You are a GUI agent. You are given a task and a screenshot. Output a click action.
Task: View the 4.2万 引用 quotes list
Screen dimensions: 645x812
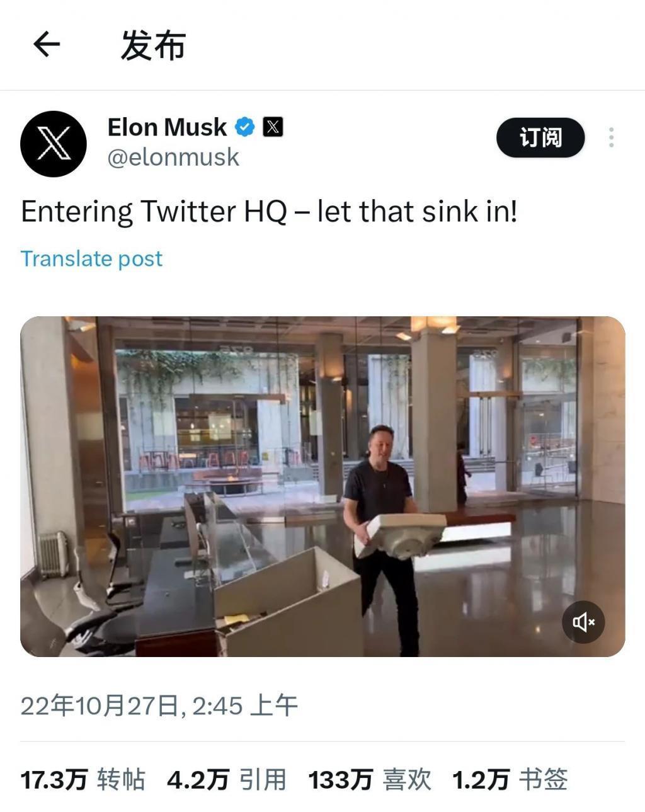[x=227, y=780]
